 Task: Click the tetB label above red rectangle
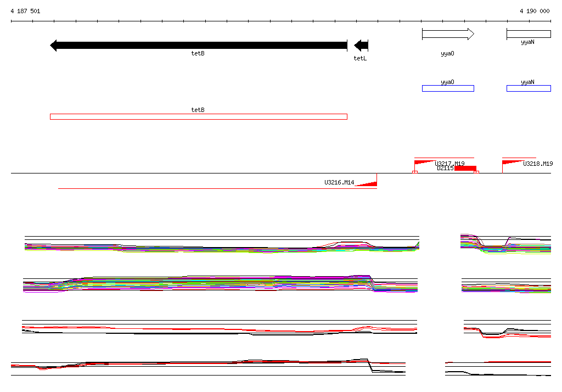coord(198,110)
